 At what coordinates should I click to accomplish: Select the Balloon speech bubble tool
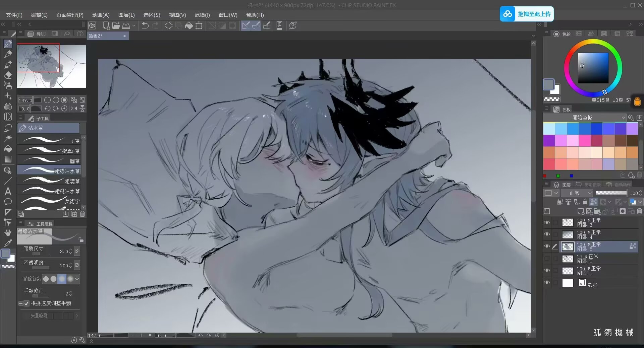coord(8,202)
